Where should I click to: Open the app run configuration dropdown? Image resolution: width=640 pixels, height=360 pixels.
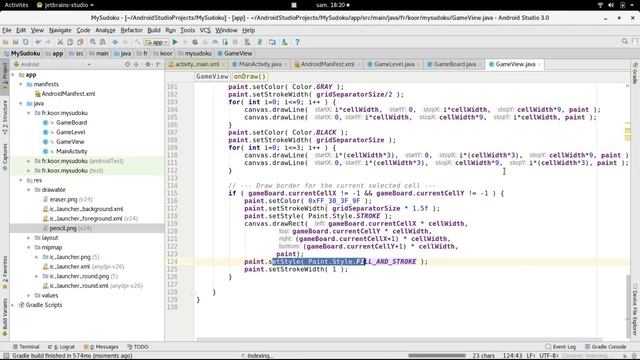tap(156, 42)
